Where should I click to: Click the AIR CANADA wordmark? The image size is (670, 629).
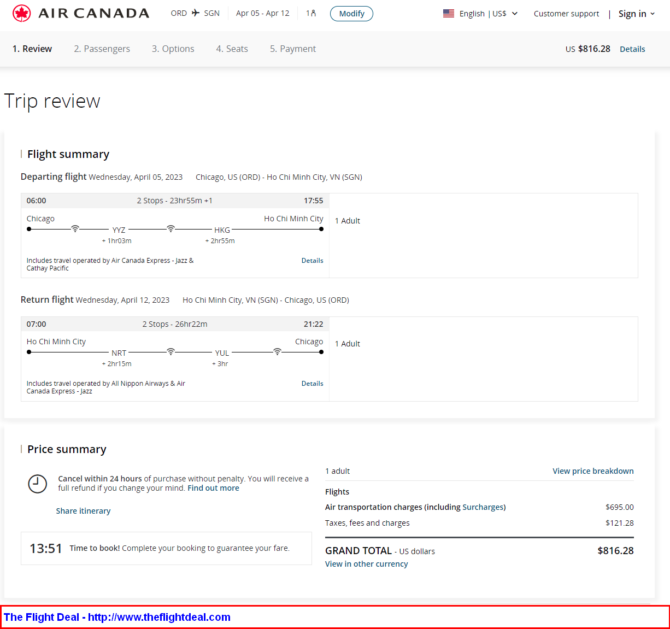[94, 13]
